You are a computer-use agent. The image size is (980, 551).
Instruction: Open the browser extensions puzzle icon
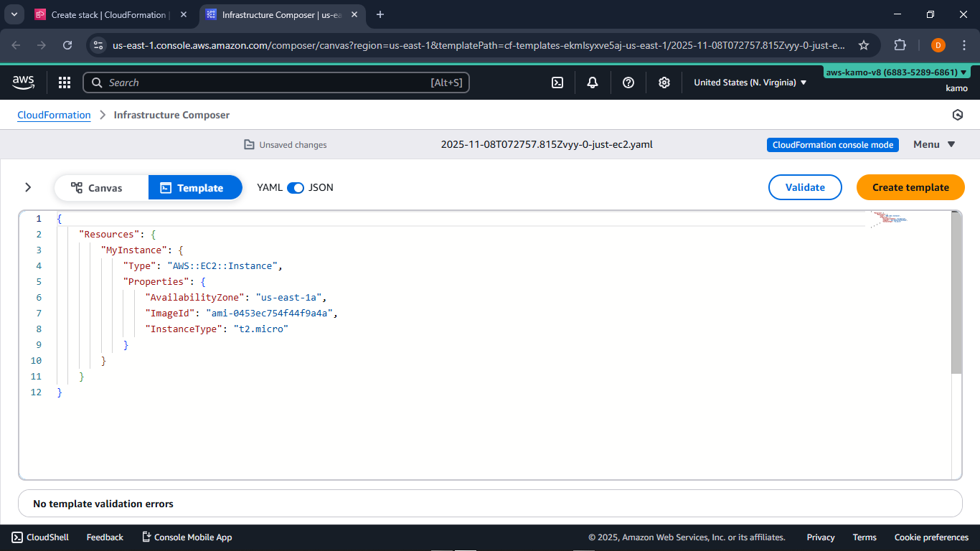click(x=900, y=44)
